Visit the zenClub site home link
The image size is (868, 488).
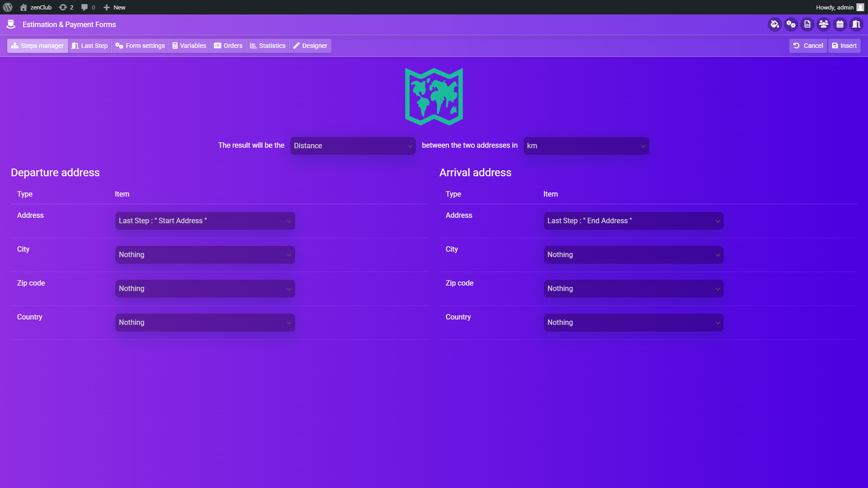(x=36, y=7)
